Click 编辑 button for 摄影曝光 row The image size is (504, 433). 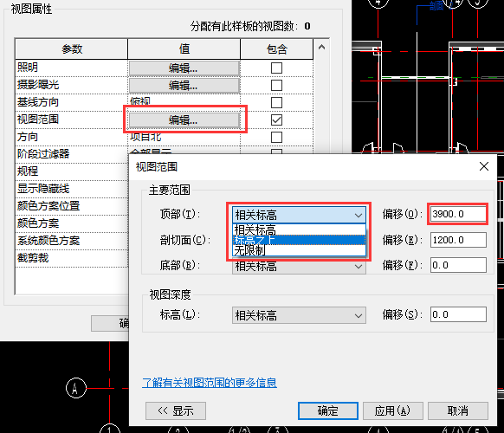pos(184,86)
